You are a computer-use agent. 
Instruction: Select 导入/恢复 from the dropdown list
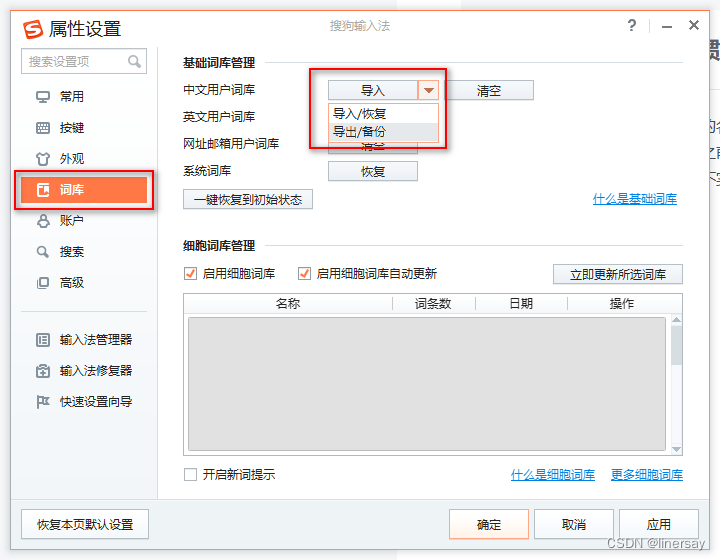(383, 113)
